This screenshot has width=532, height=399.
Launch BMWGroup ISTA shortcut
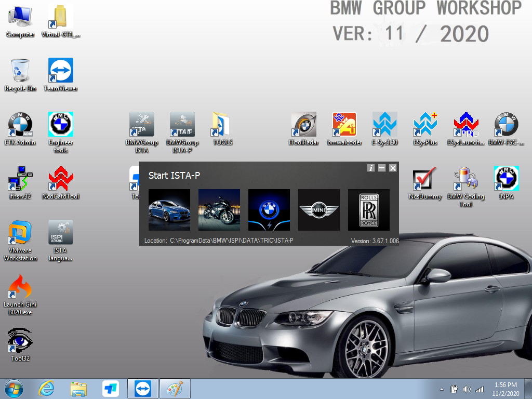coord(142,132)
